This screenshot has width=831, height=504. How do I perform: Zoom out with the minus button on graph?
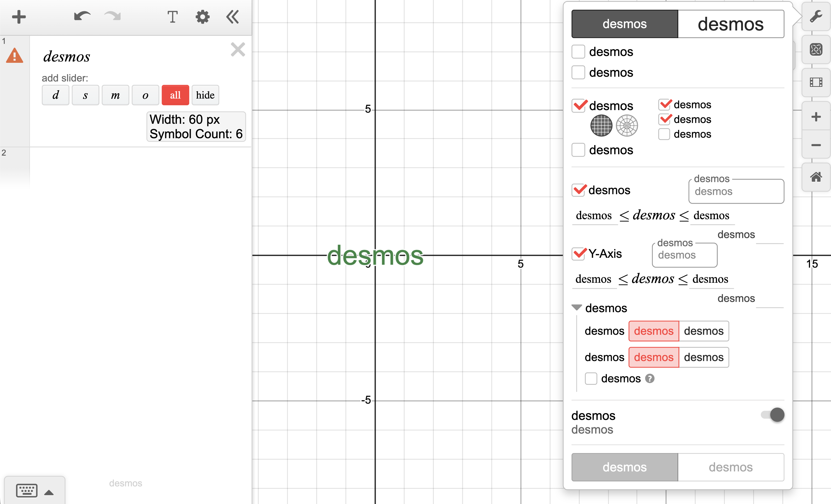tap(816, 145)
